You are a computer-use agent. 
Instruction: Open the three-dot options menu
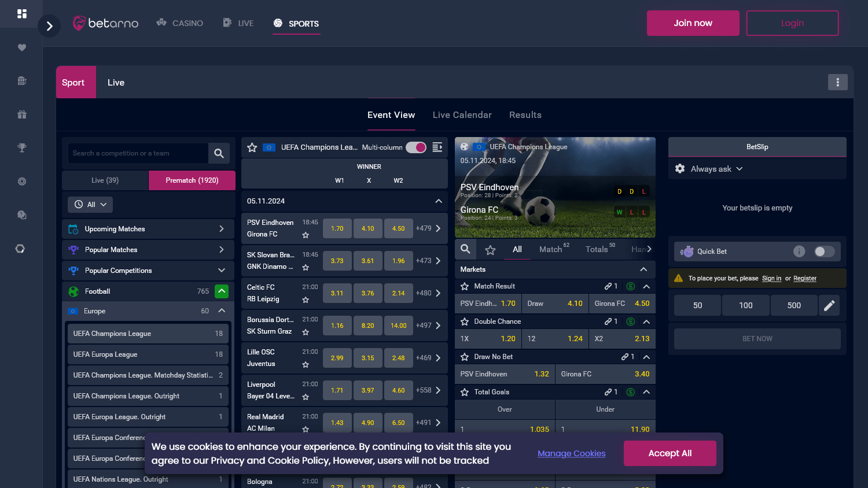pyautogui.click(x=837, y=82)
